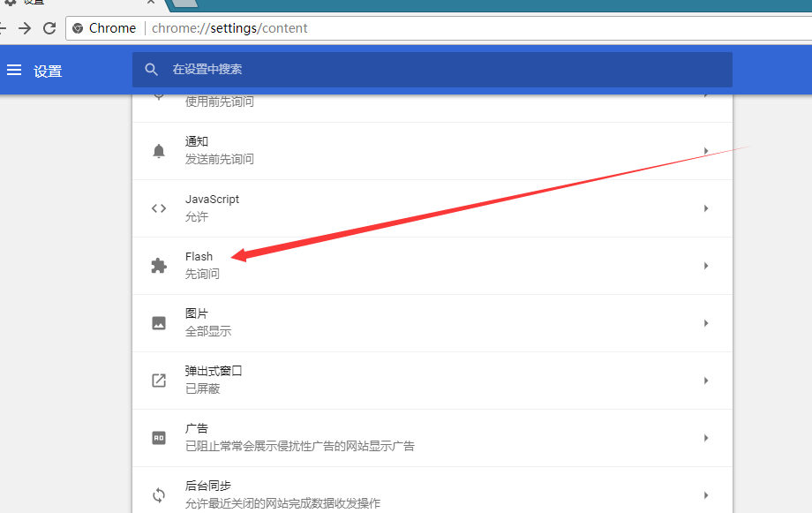Screen dimensions: 812x513
Task: Click the JavaScript code brackets icon
Action: point(159,208)
